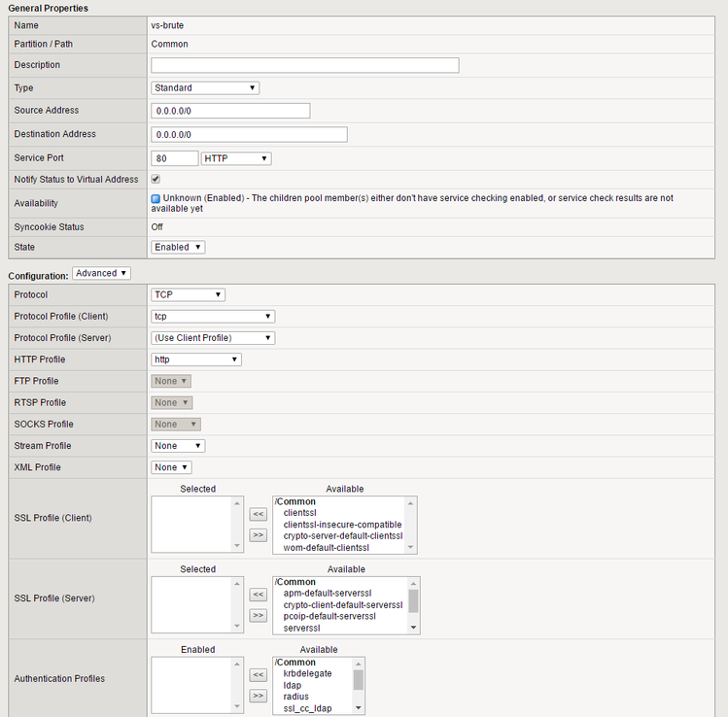This screenshot has height=717, width=728.
Task: Click the SSL Profile (Server) move-right >> button
Action: [259, 615]
